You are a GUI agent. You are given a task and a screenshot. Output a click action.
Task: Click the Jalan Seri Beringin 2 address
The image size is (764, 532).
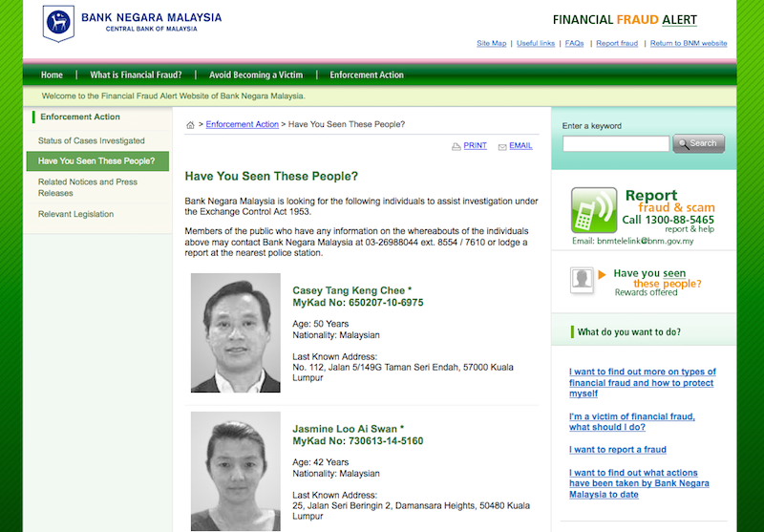(411, 511)
